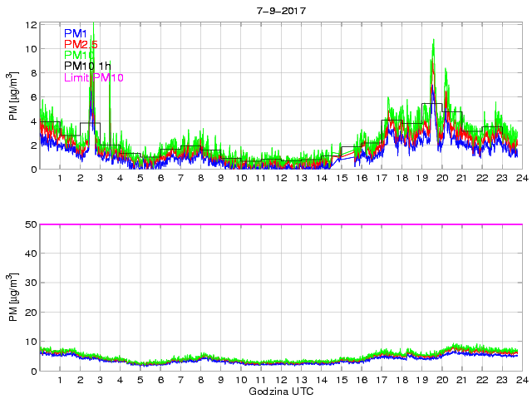Click the black PM10 1h legend entry
The width and height of the screenshot is (532, 399).
click(x=86, y=66)
